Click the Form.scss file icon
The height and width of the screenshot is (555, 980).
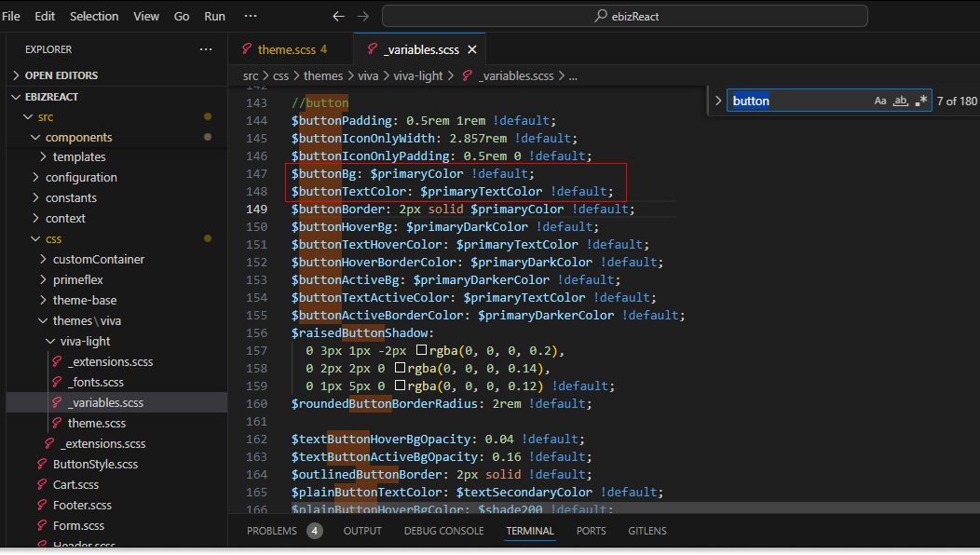click(42, 525)
